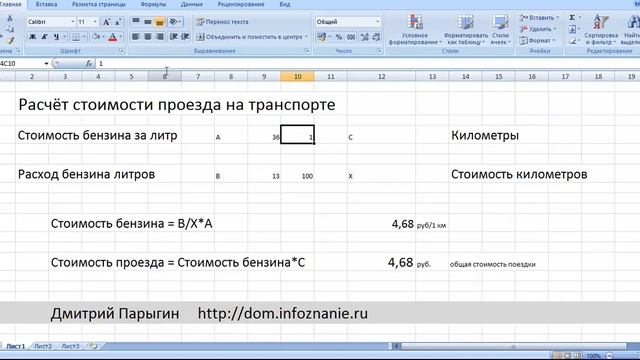Viewport: 640px width, 360px height.
Task: Toggle the highlighted bottom align button
Action: pos(160,22)
